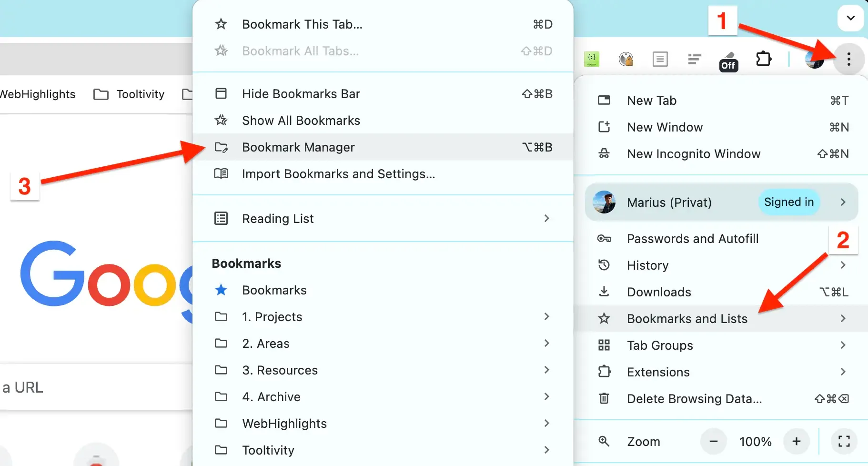This screenshot has height=466, width=868.
Task: Click the profile avatar in toolbar
Action: [x=814, y=60]
